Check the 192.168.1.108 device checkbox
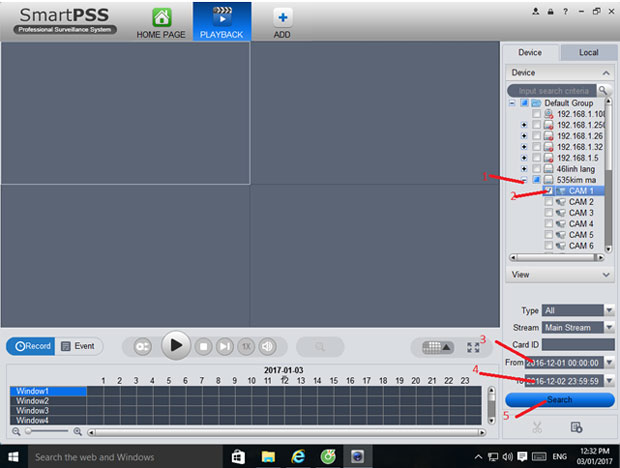The width and height of the screenshot is (620, 468). [536, 114]
